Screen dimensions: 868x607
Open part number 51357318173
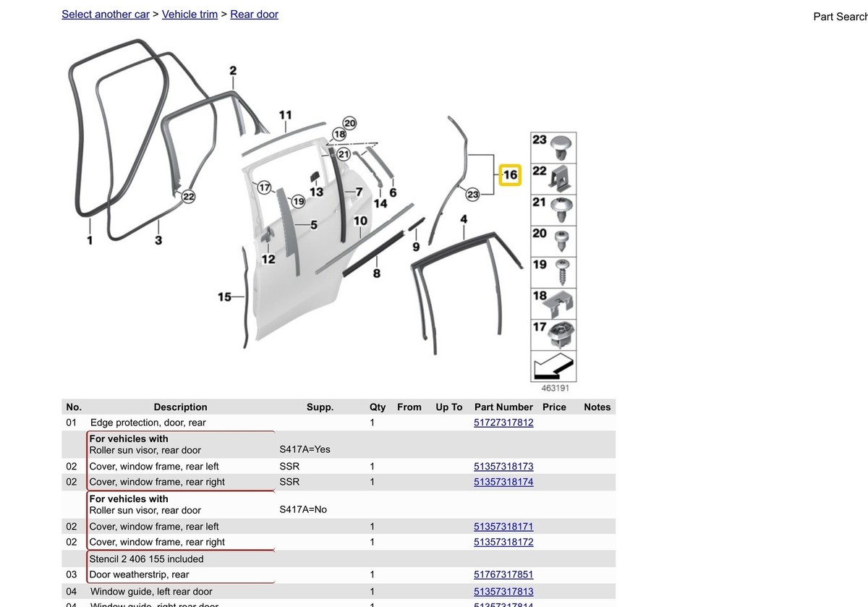pyautogui.click(x=503, y=467)
